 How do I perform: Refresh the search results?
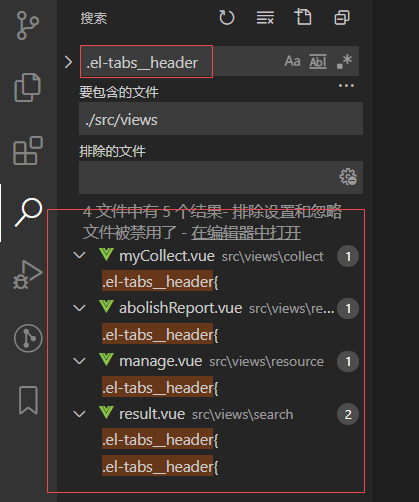[x=227, y=17]
